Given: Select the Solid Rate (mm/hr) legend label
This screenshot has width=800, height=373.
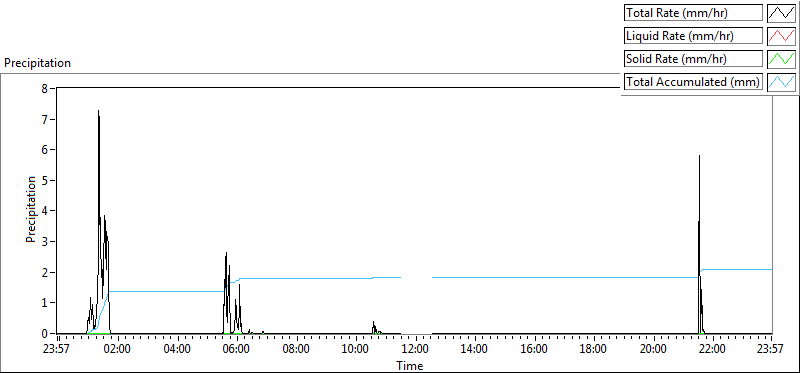Looking at the screenshot, I should pos(693,59).
